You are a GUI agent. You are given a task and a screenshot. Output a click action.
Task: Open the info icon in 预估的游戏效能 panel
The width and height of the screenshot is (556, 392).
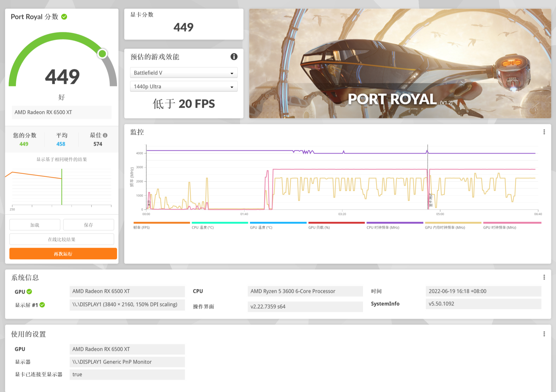(x=234, y=57)
